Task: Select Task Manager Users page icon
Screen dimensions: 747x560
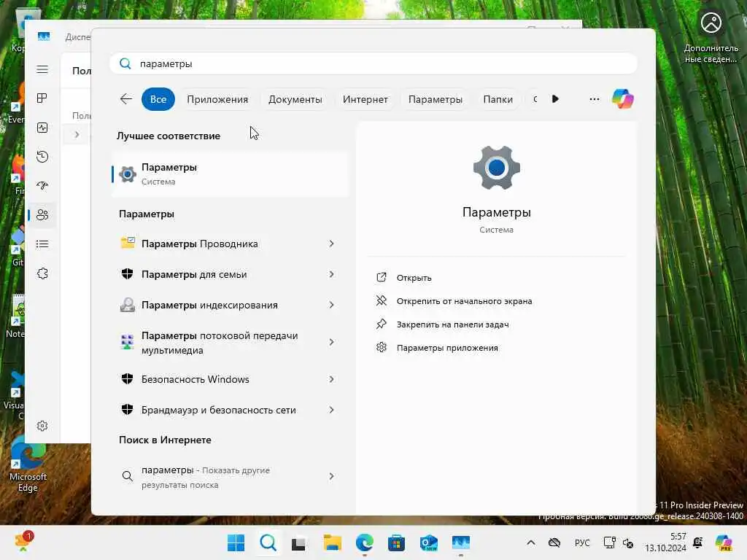Action: pos(42,215)
